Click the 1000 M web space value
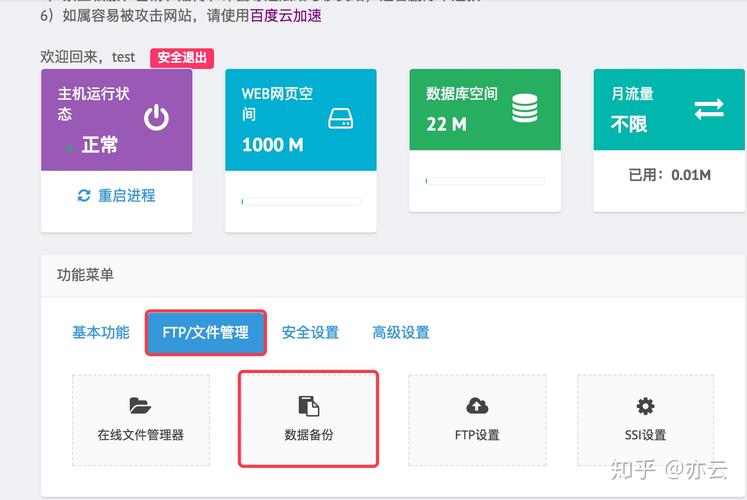747x500 pixels. pyautogui.click(x=273, y=145)
